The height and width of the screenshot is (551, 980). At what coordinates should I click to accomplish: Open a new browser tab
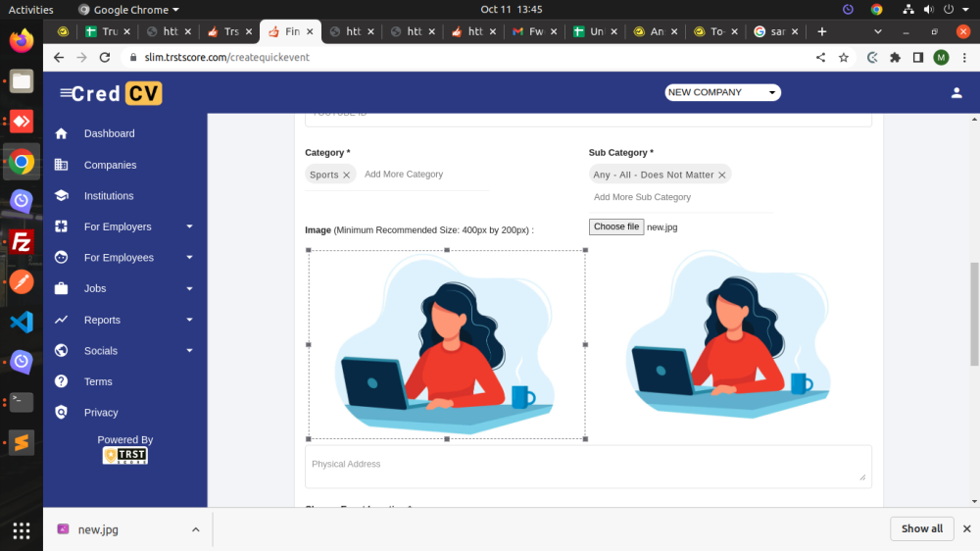(x=822, y=31)
